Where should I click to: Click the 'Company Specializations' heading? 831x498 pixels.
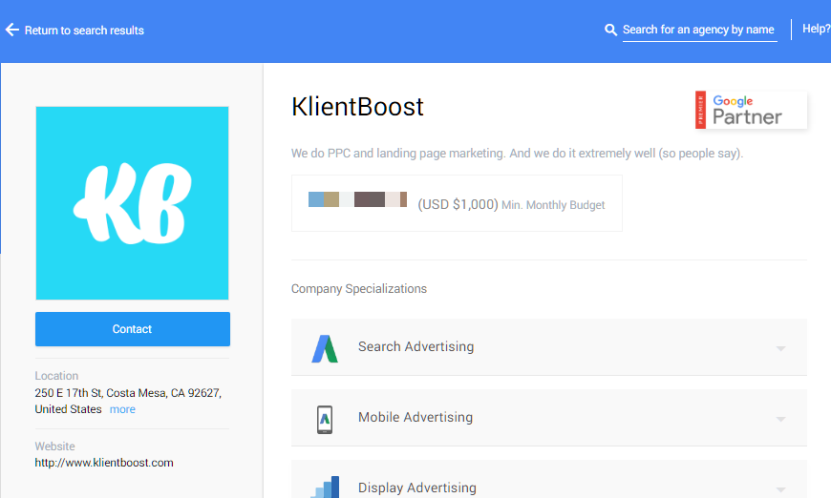click(359, 289)
